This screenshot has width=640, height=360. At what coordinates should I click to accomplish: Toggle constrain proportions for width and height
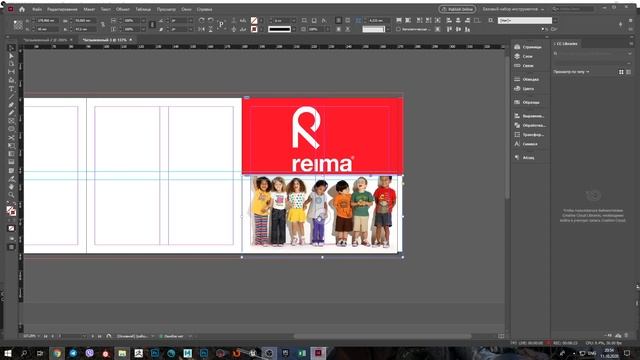pos(103,25)
